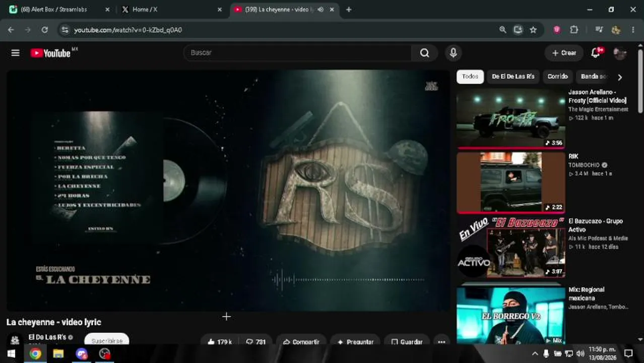Go to YouTube home via logo
Image resolution: width=644 pixels, height=363 pixels.
coord(50,53)
